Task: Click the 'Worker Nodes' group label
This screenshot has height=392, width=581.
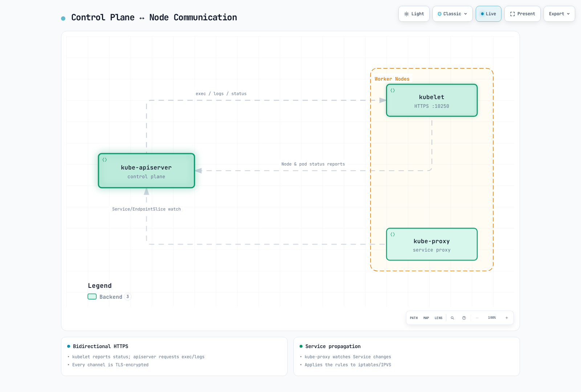Action: pos(392,79)
